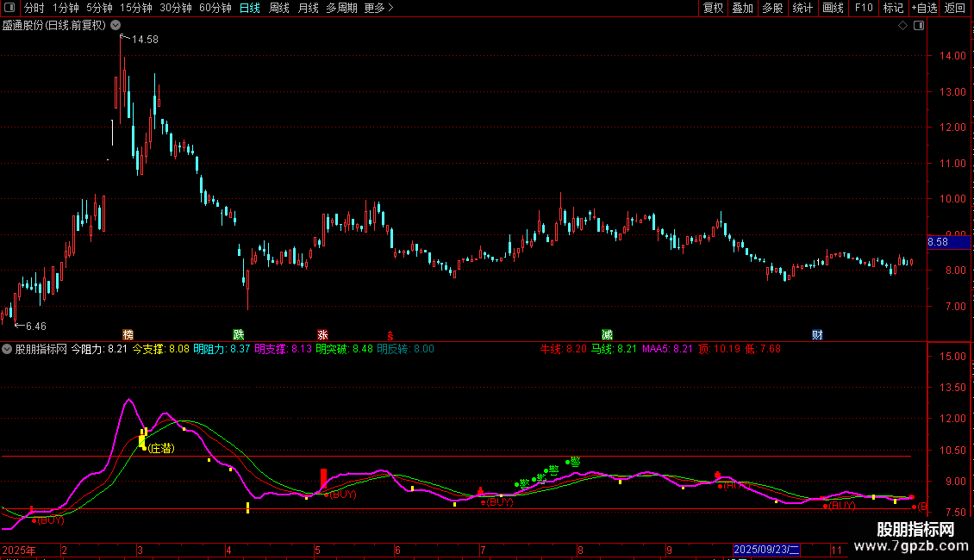This screenshot has height=560, width=974.
Task: Click the 2025/09/23 date marker on timeline
Action: [766, 550]
